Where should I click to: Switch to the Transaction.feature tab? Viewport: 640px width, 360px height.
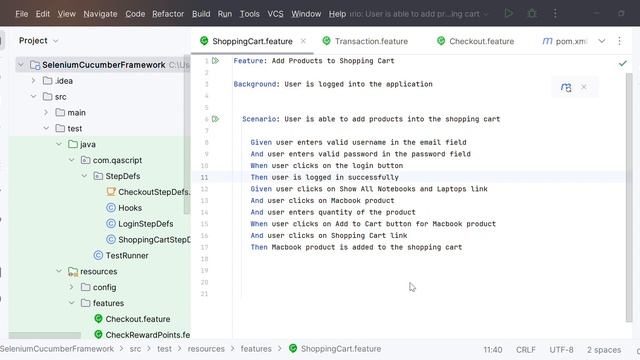pos(365,41)
